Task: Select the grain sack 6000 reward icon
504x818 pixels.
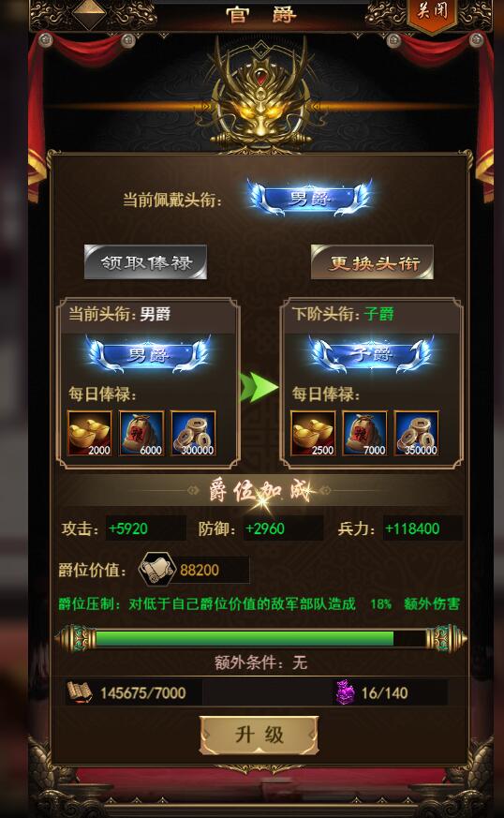Action: tap(141, 434)
